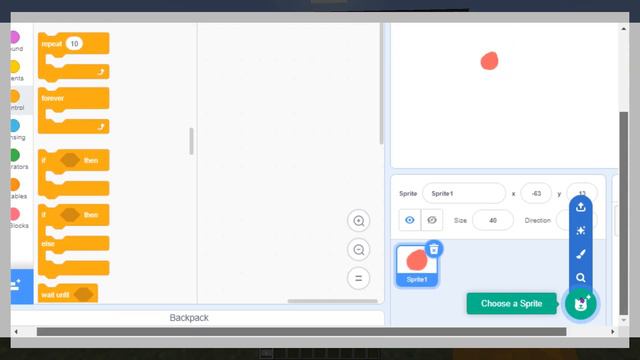
Task: Hide the sprite with the crossed-eye toggle
Action: click(431, 220)
